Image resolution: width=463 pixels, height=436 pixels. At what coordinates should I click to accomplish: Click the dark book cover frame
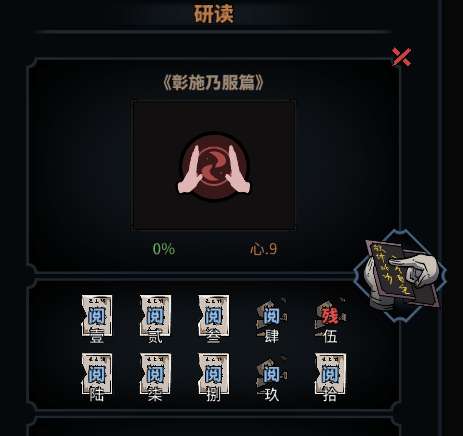pyautogui.click(x=213, y=166)
